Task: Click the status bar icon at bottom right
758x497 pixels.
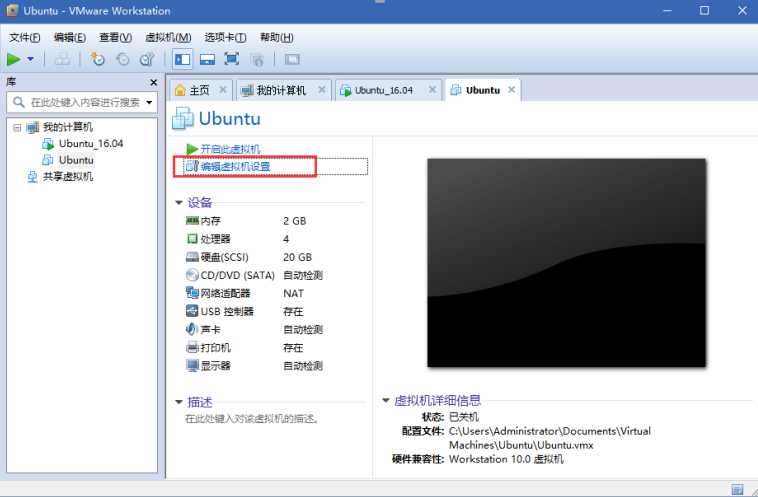Action: tap(737, 489)
